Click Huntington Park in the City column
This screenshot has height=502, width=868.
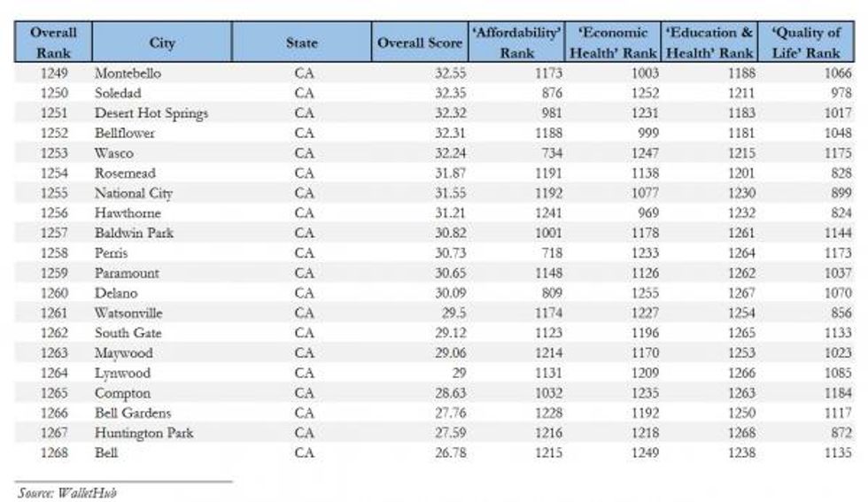[x=143, y=433]
